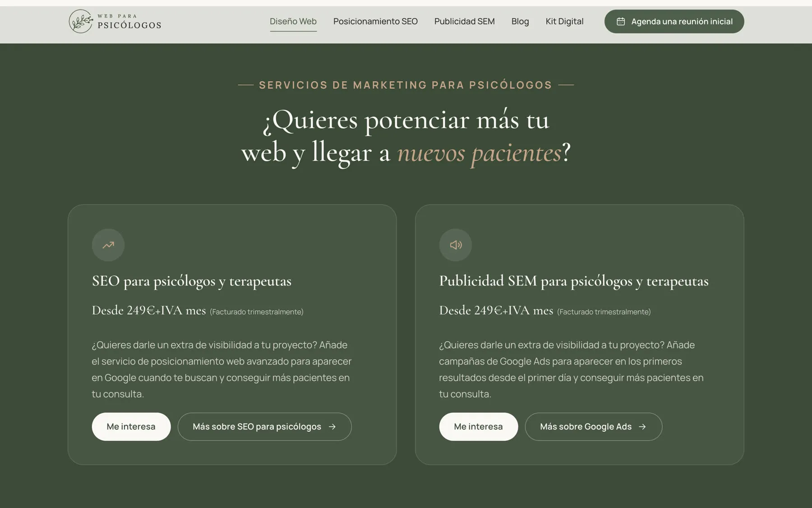Open Más sobre Google Ads link
This screenshot has width=812, height=508.
tap(594, 427)
